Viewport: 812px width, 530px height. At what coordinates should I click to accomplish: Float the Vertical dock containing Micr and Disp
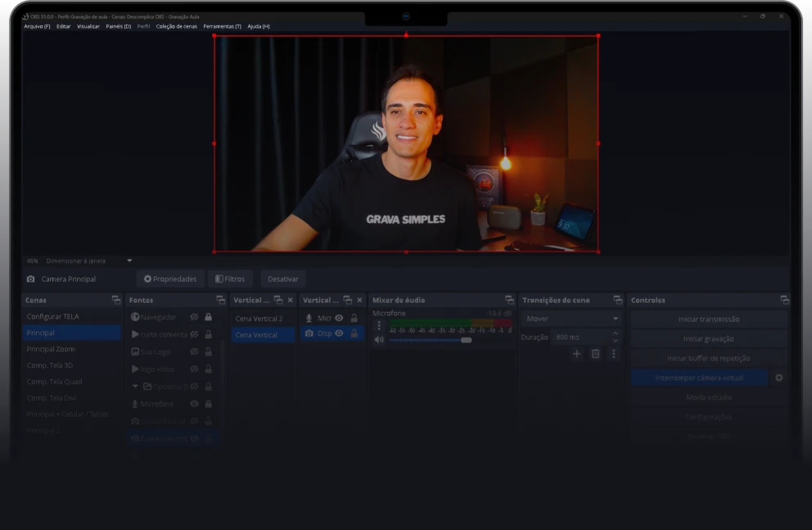pos(348,300)
